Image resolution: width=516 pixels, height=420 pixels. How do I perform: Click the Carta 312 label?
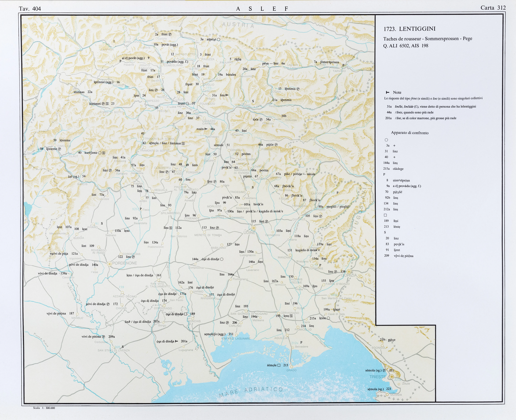[x=493, y=8]
